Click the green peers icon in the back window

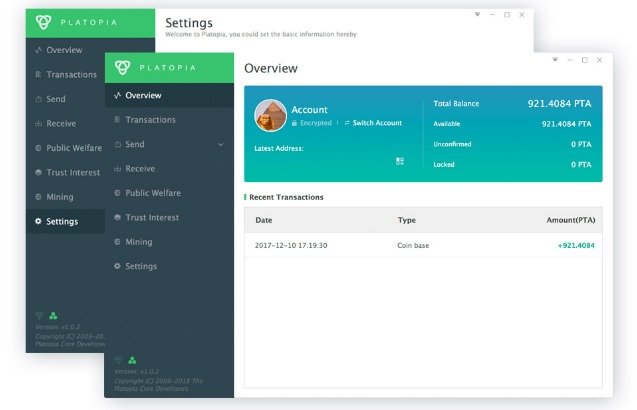click(53, 315)
